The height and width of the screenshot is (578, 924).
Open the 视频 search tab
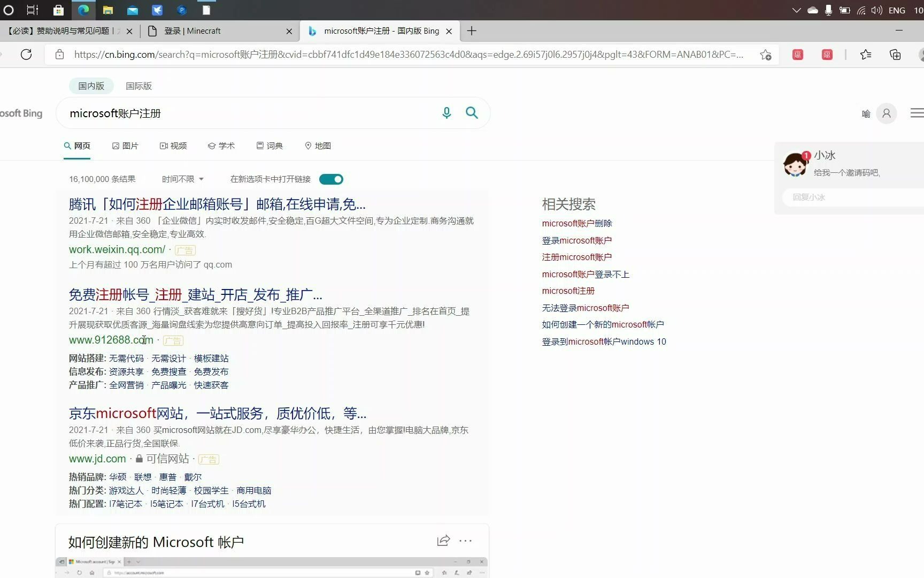pyautogui.click(x=173, y=146)
